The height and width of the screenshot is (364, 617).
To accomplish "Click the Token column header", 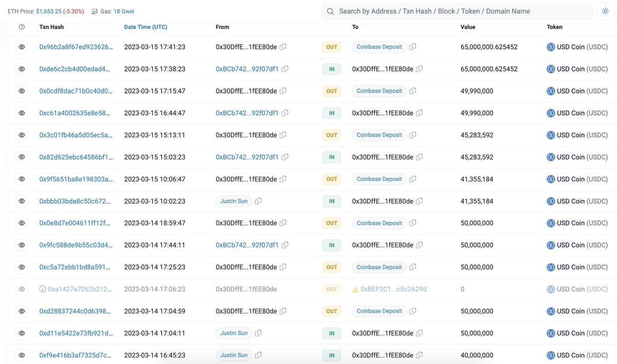I will (x=555, y=27).
